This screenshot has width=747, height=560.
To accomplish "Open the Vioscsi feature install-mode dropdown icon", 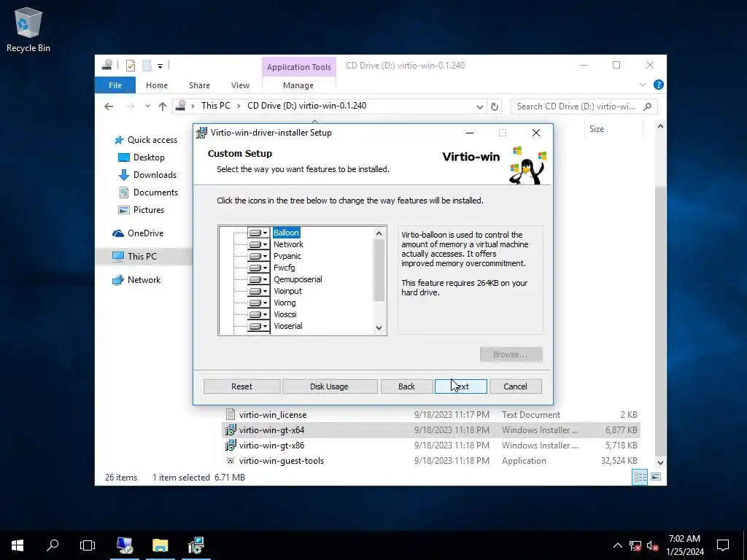I will click(x=258, y=314).
